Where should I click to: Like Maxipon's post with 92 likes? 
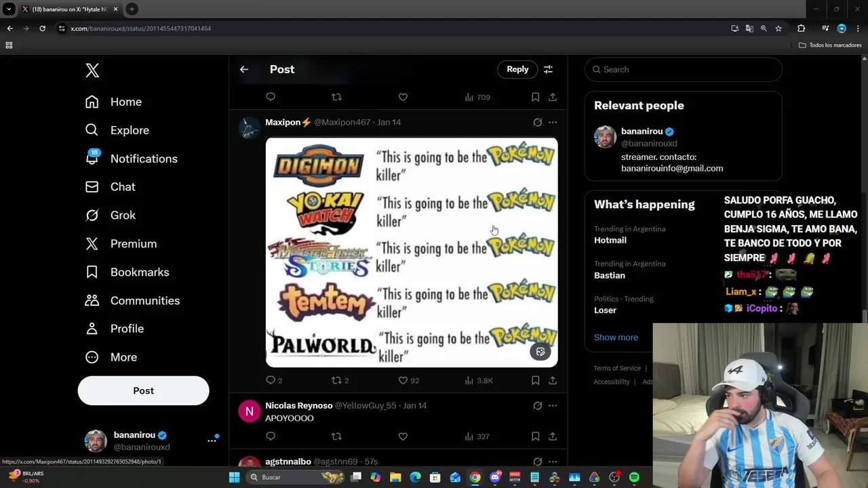tap(408, 380)
